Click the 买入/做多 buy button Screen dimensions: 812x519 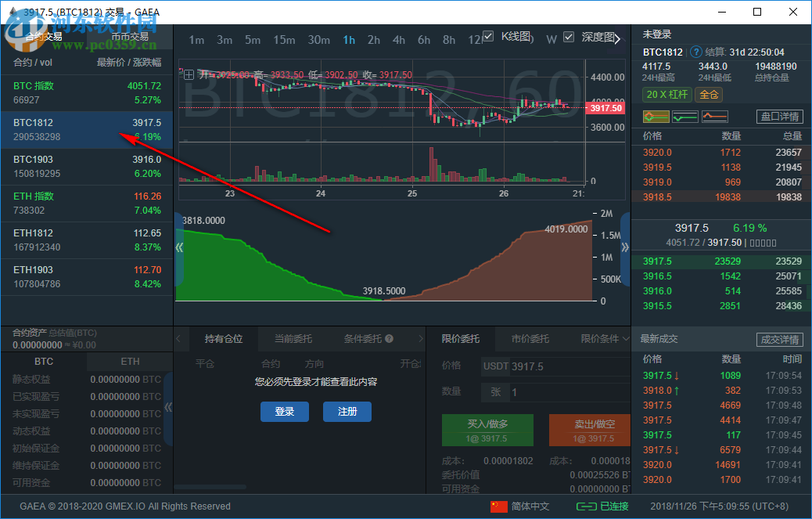487,431
